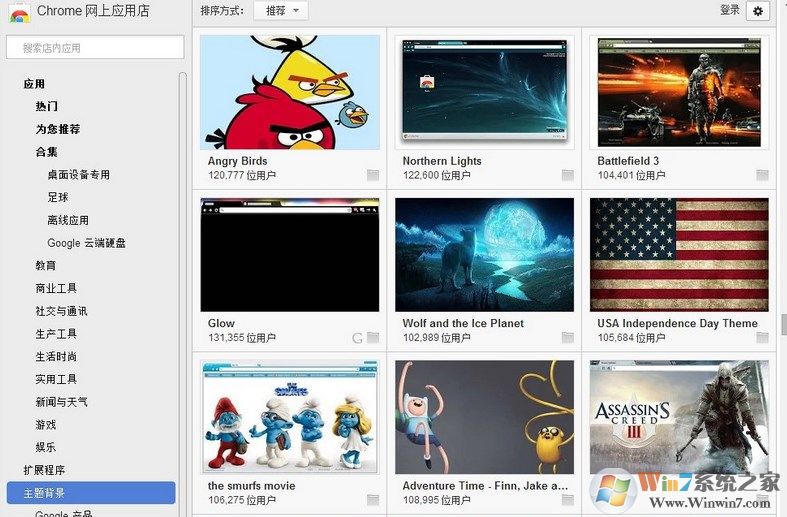Open the settings gear menu
The image size is (787, 517).
click(758, 11)
